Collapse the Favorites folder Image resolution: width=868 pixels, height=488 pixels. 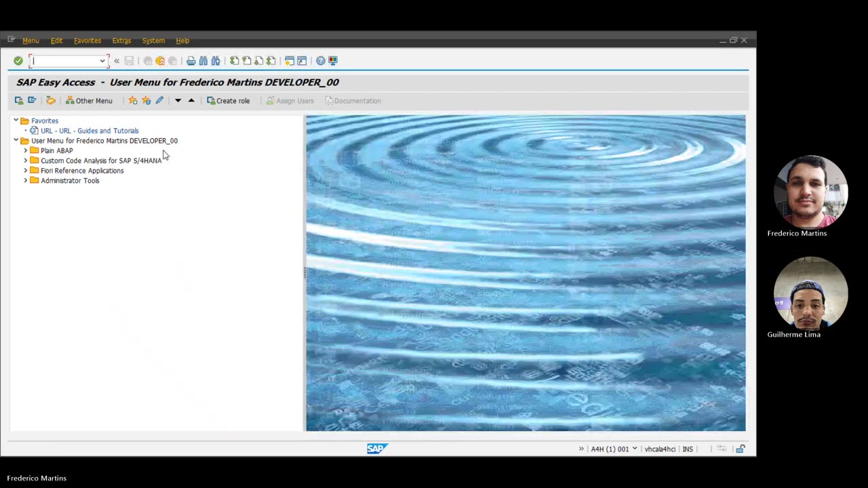coord(16,121)
